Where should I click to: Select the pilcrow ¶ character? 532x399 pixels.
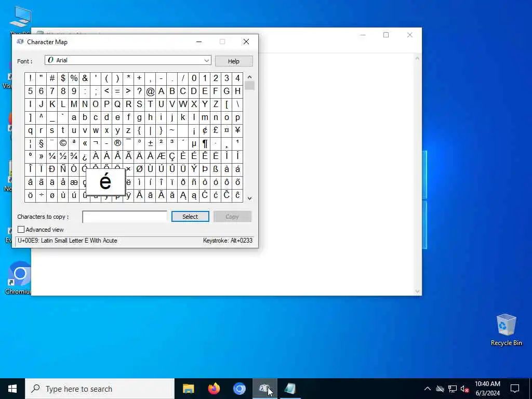coord(205,143)
